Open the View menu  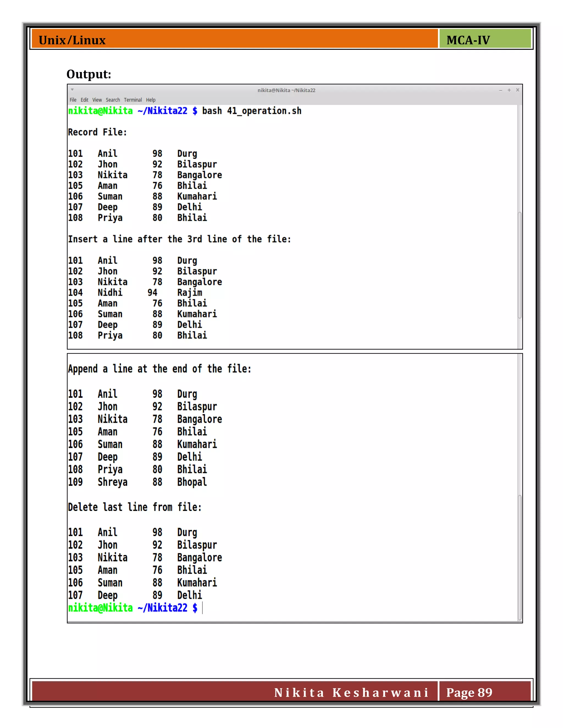97,100
